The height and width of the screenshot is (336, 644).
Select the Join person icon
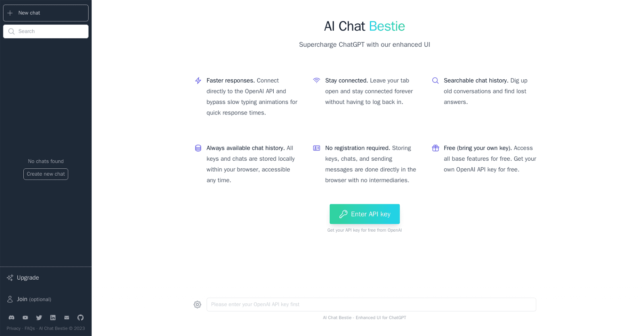(x=10, y=299)
